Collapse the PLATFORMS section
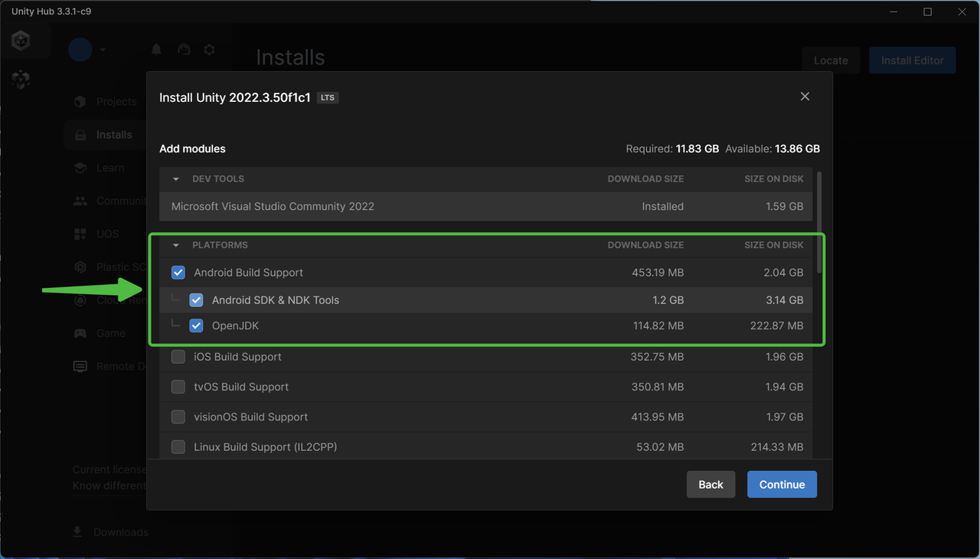The height and width of the screenshot is (559, 980). 175,245
